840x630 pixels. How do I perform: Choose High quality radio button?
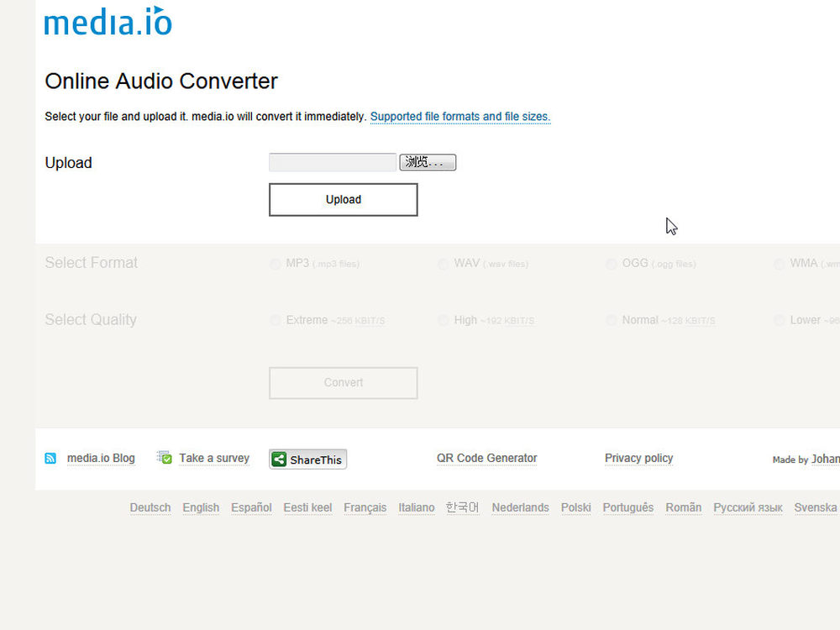coord(443,320)
